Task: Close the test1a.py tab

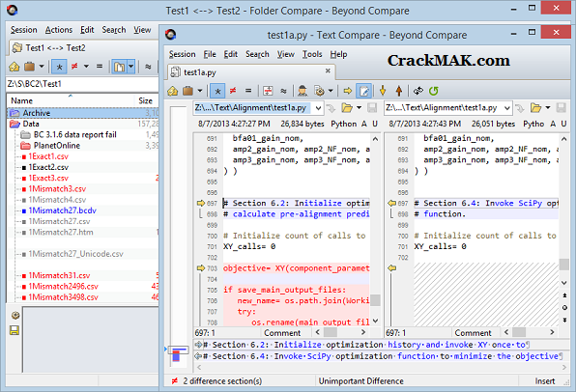Action: [x=328, y=70]
